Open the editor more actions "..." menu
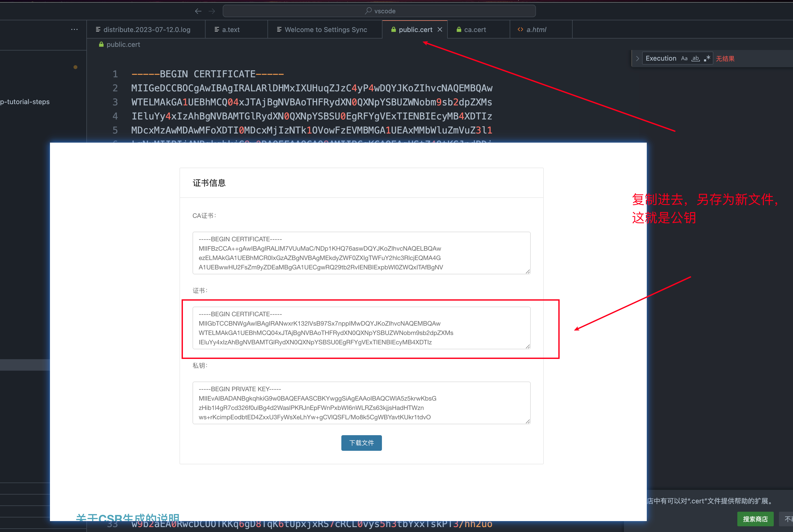 [x=74, y=29]
